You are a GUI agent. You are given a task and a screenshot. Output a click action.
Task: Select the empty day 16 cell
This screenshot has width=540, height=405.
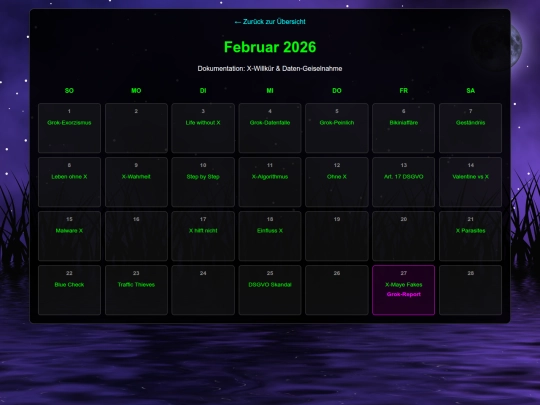[136, 236]
